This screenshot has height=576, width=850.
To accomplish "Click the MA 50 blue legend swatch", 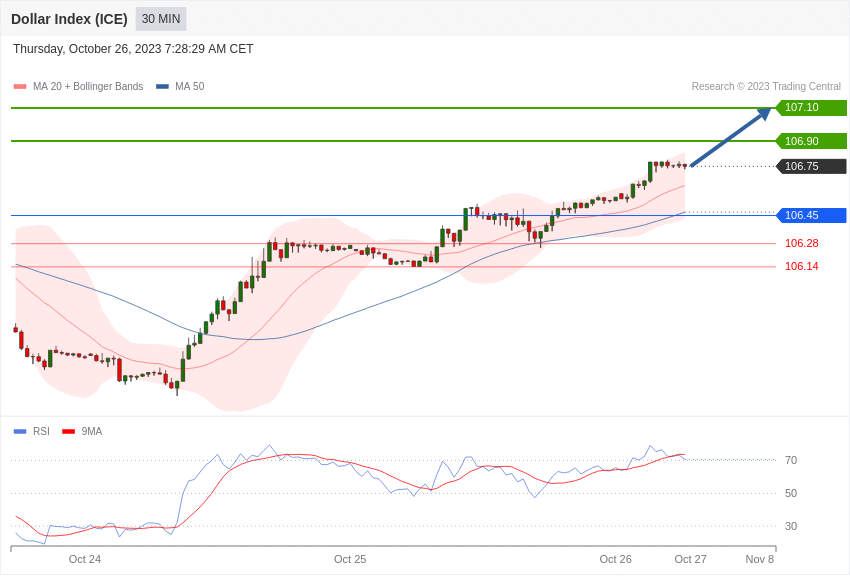I will click(x=162, y=87).
